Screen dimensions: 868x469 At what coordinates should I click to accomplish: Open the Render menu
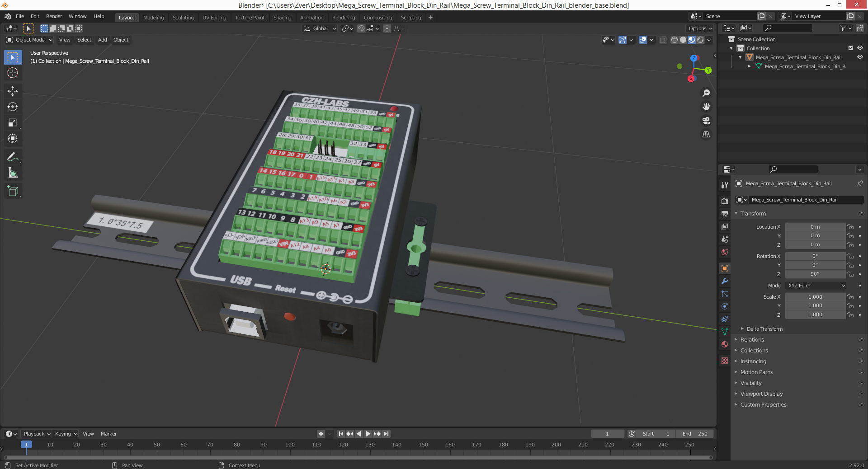pos(54,16)
